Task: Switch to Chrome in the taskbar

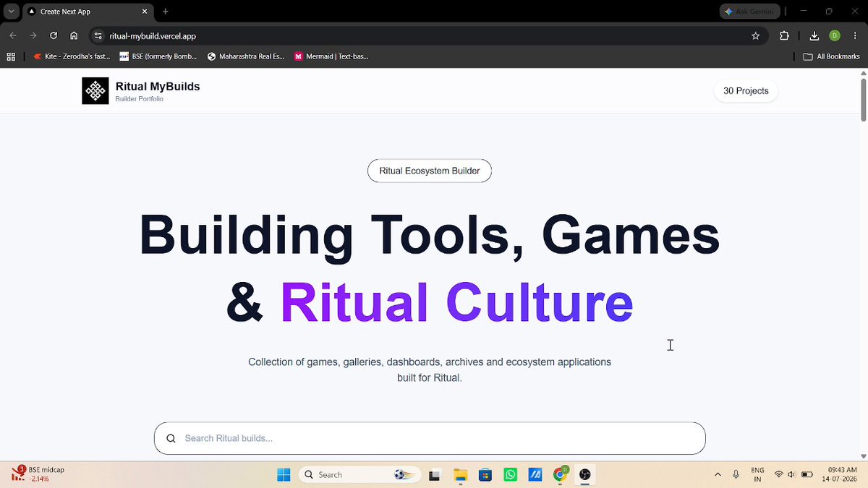Action: click(x=560, y=475)
